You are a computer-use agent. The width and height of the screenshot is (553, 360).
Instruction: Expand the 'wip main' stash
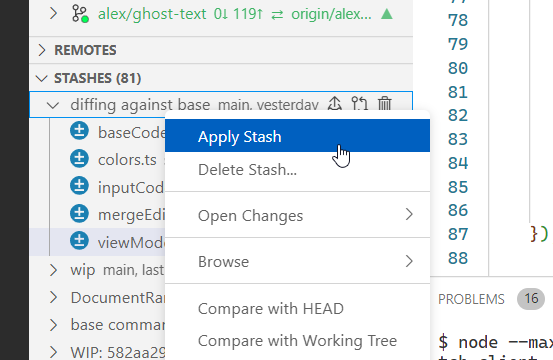[53, 270]
